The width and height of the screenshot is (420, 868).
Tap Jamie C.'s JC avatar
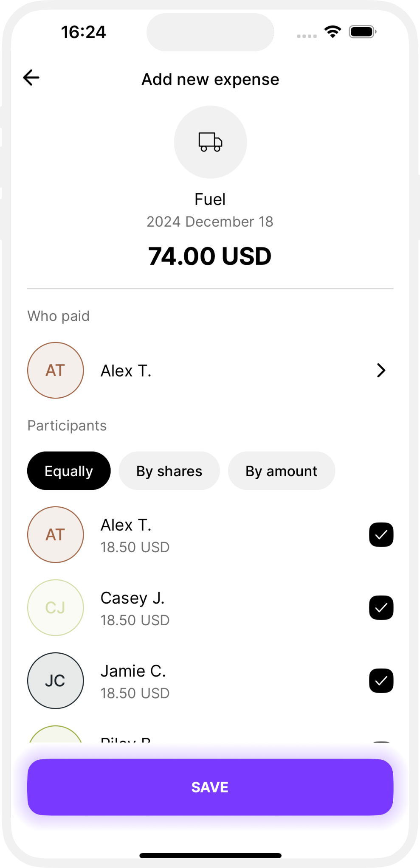[x=56, y=680]
